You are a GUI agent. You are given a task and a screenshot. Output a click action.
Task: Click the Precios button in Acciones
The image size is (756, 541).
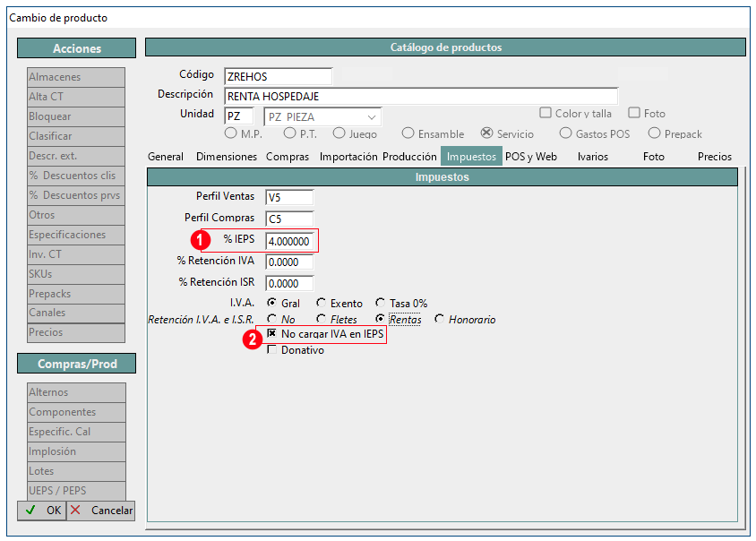[76, 332]
